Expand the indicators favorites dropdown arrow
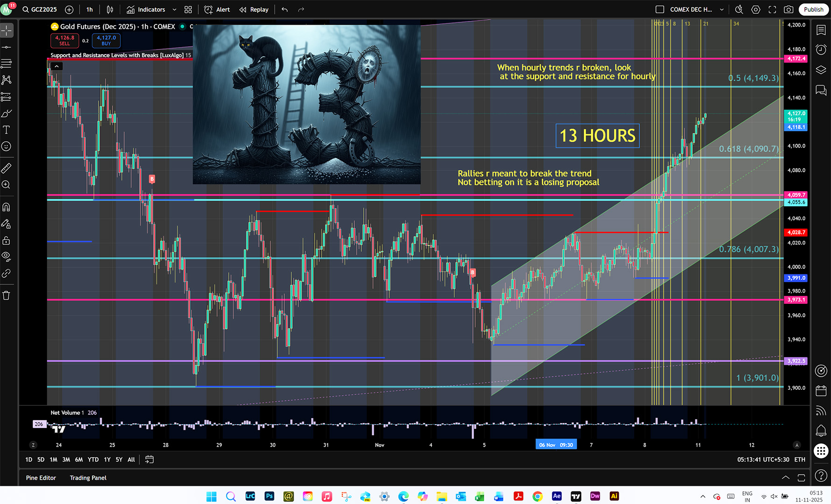Screen dimensions: 831x504 point(175,9)
